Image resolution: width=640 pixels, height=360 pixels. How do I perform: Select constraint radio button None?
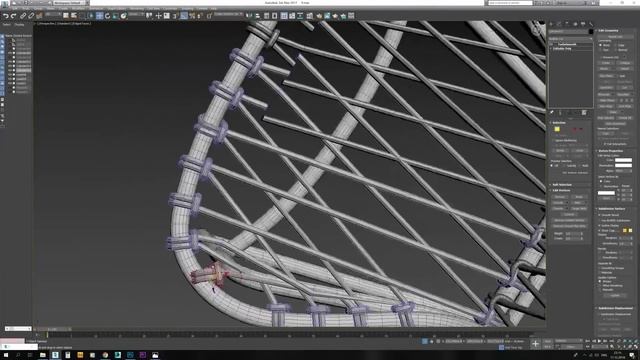click(600, 45)
